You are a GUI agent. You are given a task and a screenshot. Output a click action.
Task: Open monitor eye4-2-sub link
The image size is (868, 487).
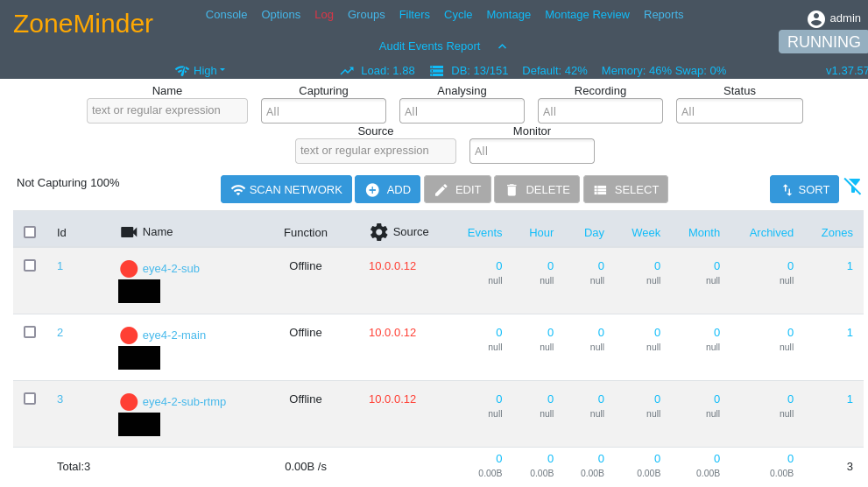(171, 269)
